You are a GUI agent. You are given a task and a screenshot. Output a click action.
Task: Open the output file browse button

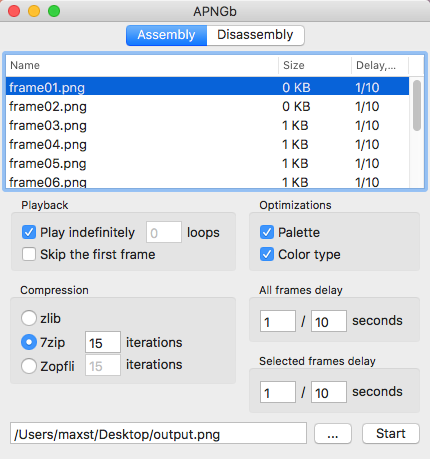333,434
